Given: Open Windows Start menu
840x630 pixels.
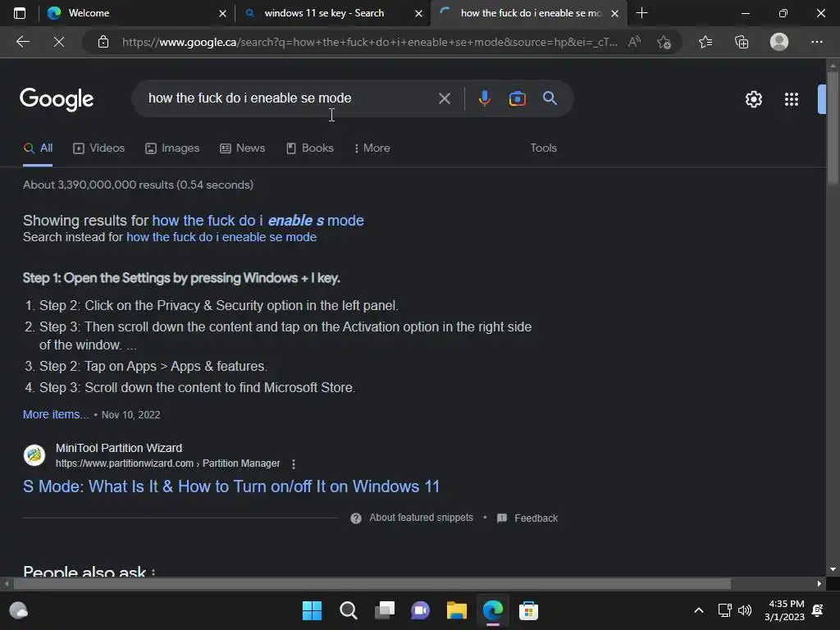Looking at the screenshot, I should point(312,610).
